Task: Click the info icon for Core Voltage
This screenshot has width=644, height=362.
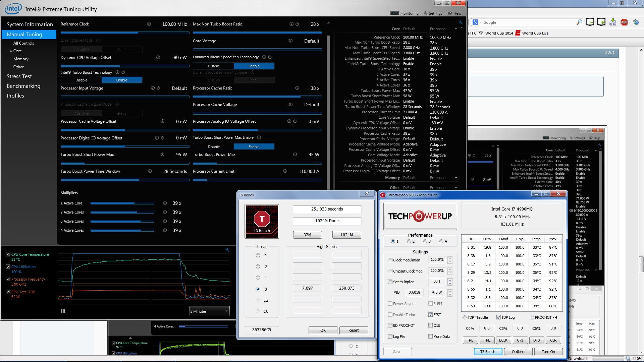Action: pyautogui.click(x=290, y=41)
